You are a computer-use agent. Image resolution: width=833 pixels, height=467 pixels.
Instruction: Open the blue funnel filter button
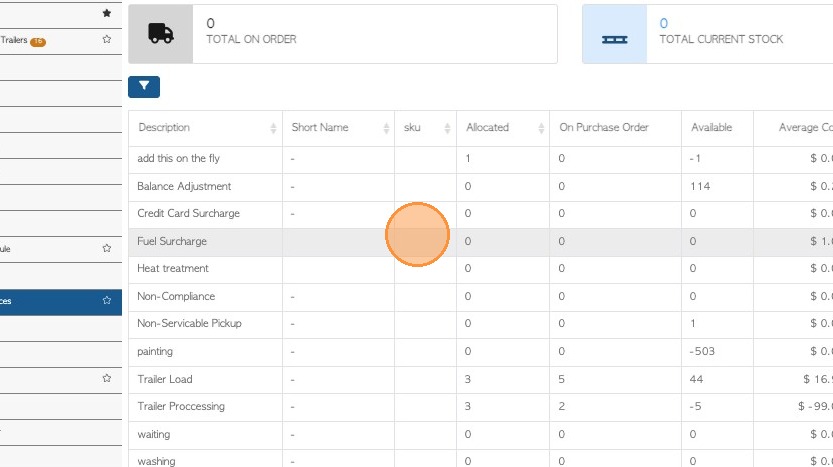click(144, 87)
